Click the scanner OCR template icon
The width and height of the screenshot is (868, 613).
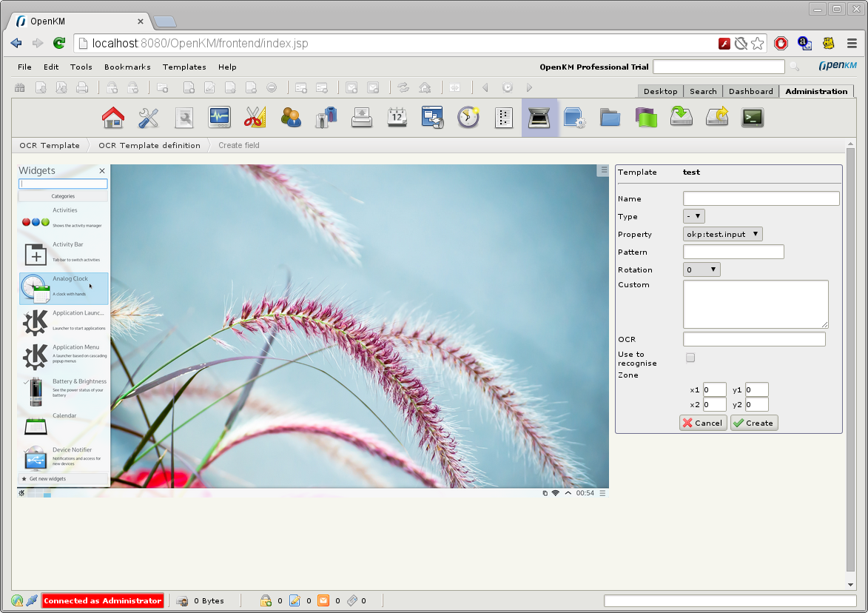[x=539, y=118]
